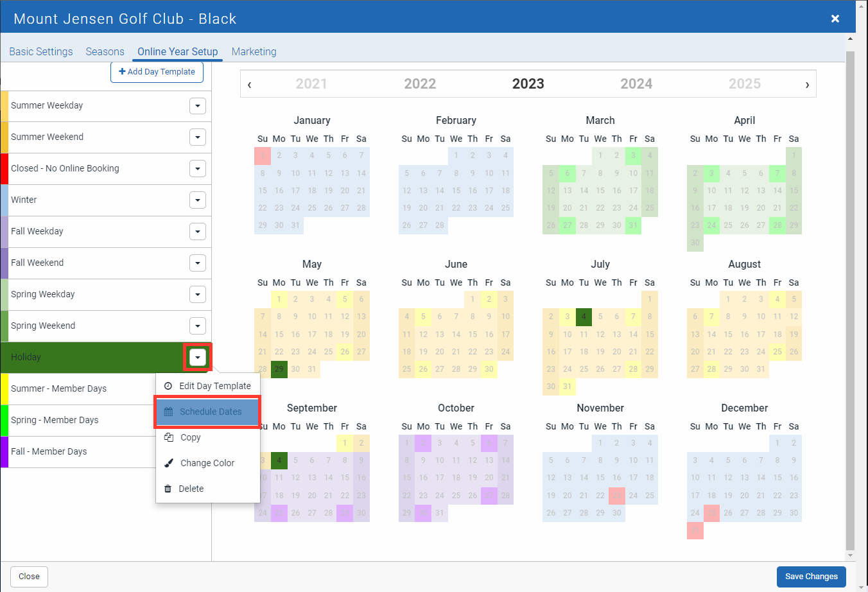The height and width of the screenshot is (592, 868).
Task: Click the trash icon for Delete
Action: click(168, 489)
